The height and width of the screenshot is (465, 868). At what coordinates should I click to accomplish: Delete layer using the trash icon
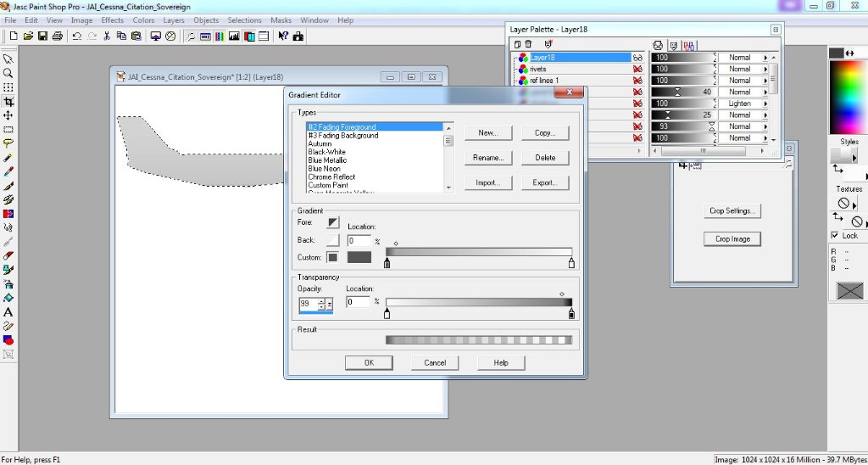(x=528, y=44)
